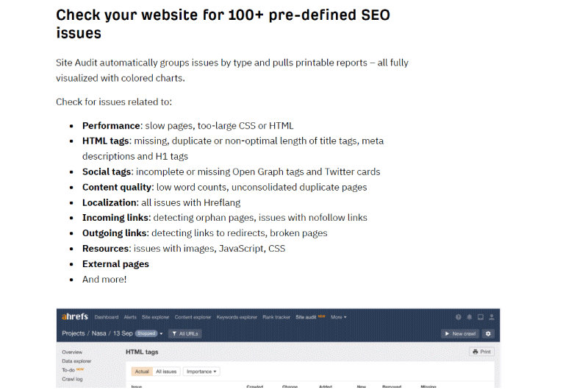Open the user account profile icon
Image resolution: width=588 pixels, height=390 pixels.
point(492,317)
